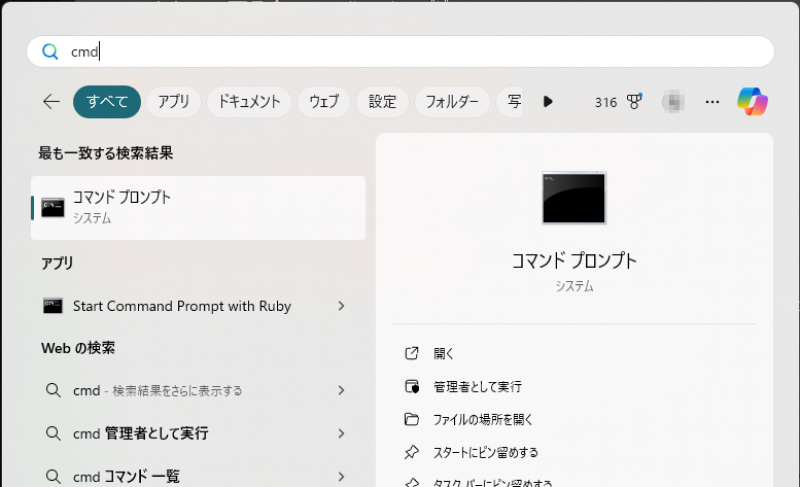
Task: Click the search magnifier icon in search box
Action: (50, 52)
